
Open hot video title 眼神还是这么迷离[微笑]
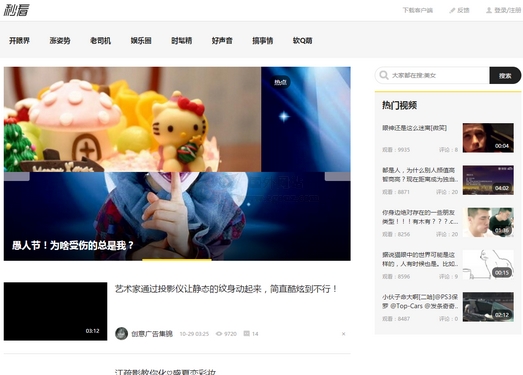(x=415, y=128)
